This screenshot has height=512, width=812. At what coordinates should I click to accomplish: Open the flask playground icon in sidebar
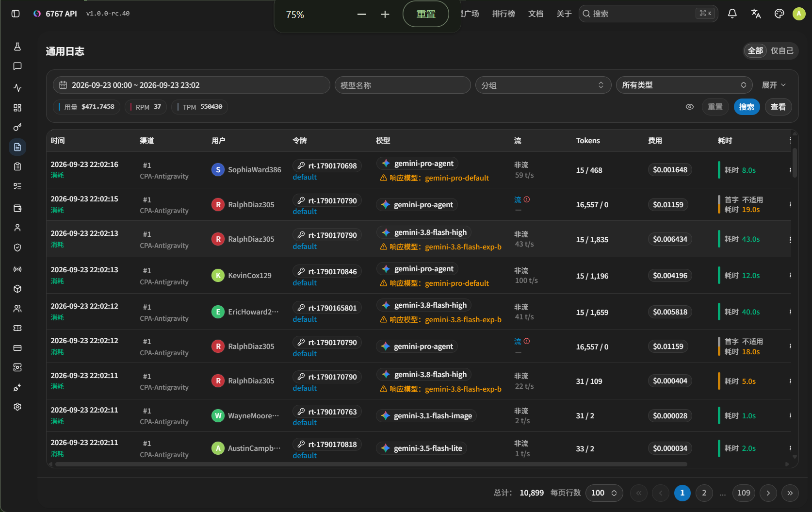[x=17, y=47]
